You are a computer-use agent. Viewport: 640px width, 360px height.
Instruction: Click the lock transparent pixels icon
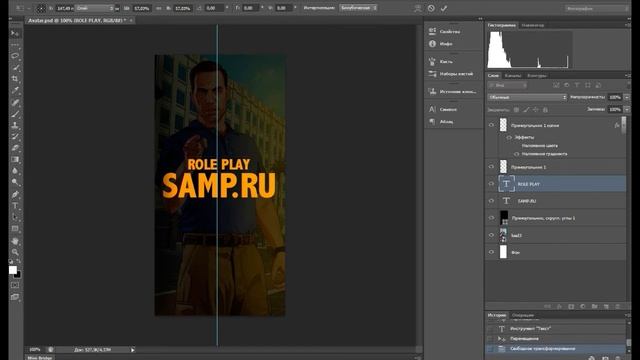[516, 110]
